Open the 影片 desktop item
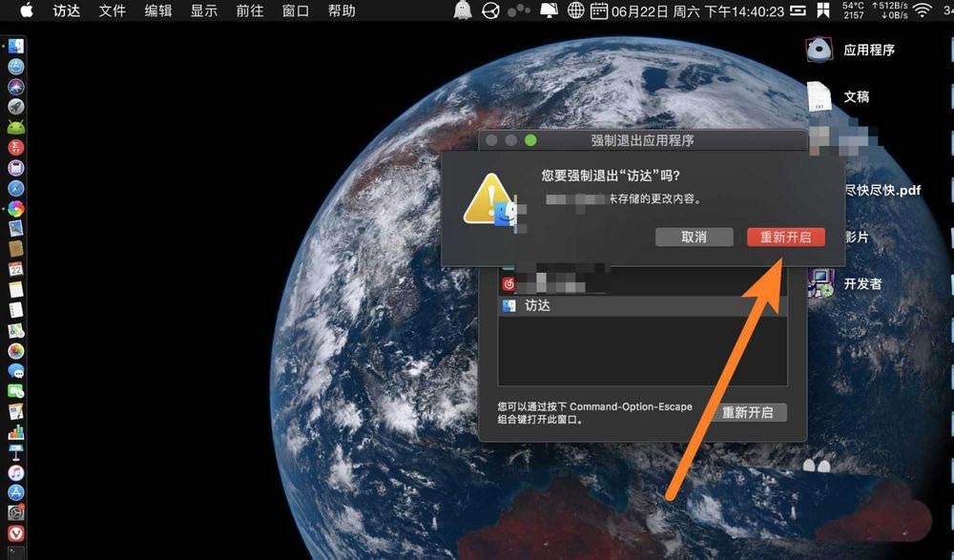Viewport: 954px width, 560px height. (857, 237)
